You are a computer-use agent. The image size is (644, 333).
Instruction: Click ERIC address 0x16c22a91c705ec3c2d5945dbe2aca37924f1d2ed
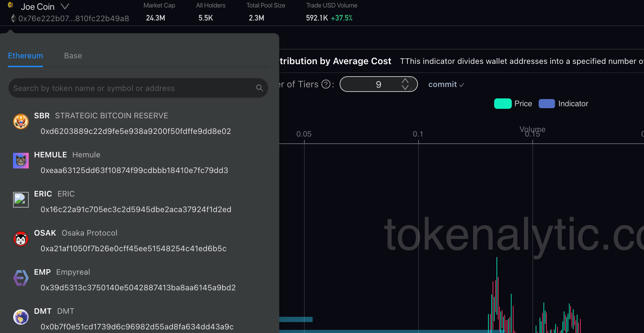(x=136, y=210)
